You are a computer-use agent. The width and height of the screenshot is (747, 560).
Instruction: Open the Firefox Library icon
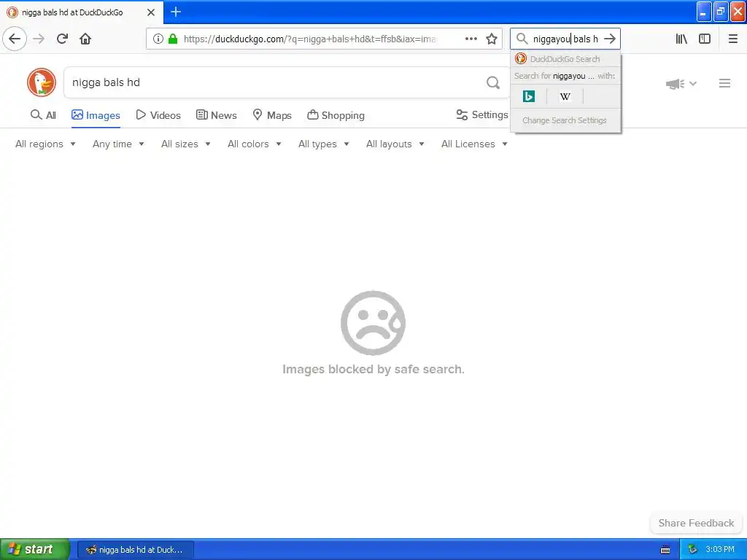(x=681, y=39)
